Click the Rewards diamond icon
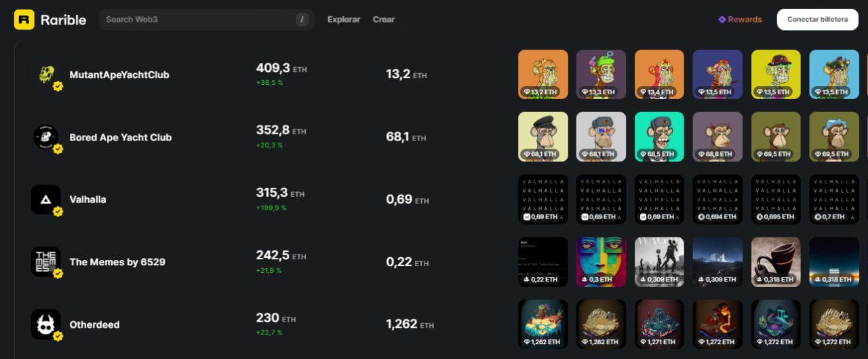 click(x=722, y=20)
